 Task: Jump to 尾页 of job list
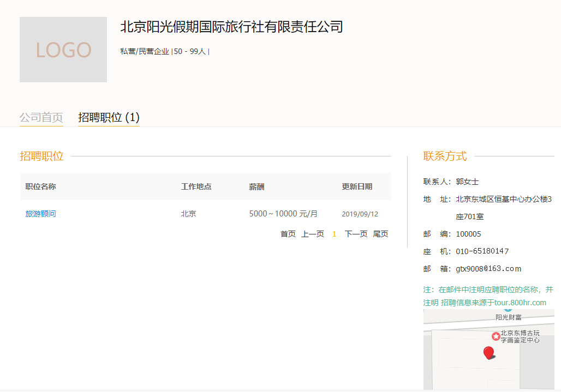point(380,234)
